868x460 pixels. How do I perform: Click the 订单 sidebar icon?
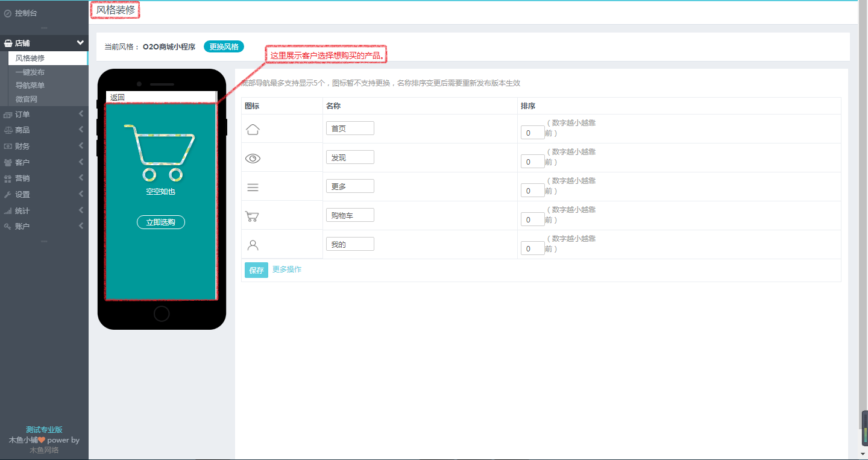click(x=9, y=114)
